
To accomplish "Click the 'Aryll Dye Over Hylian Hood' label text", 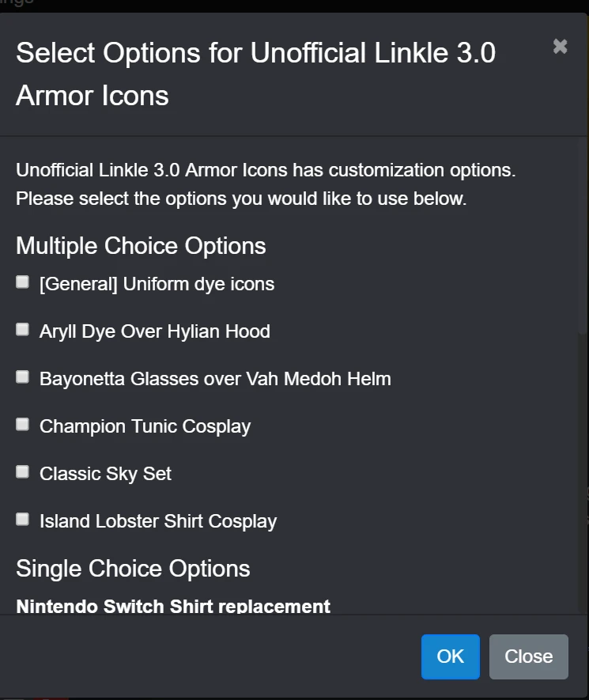I will coord(154,331).
